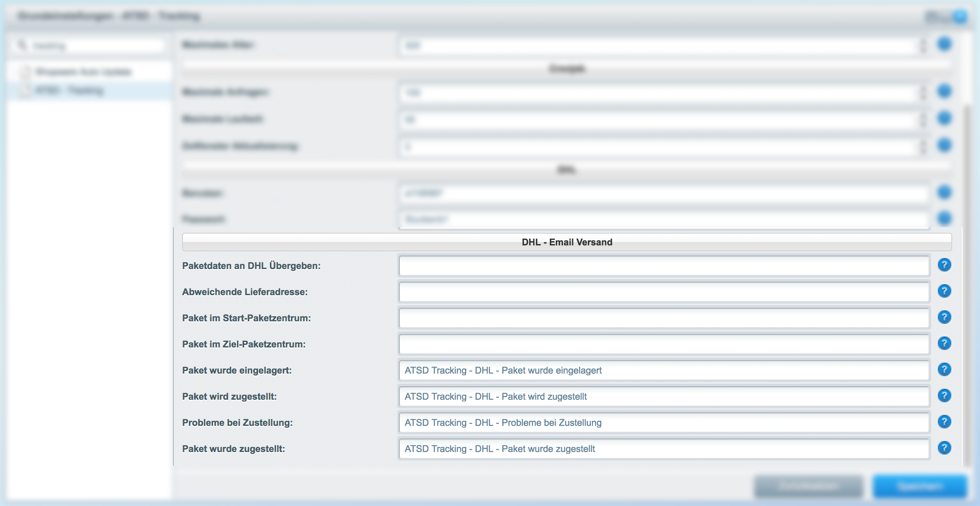Open help for Paket im Start-Paketzentrum
Viewport: 980px width, 506px height.
[944, 317]
